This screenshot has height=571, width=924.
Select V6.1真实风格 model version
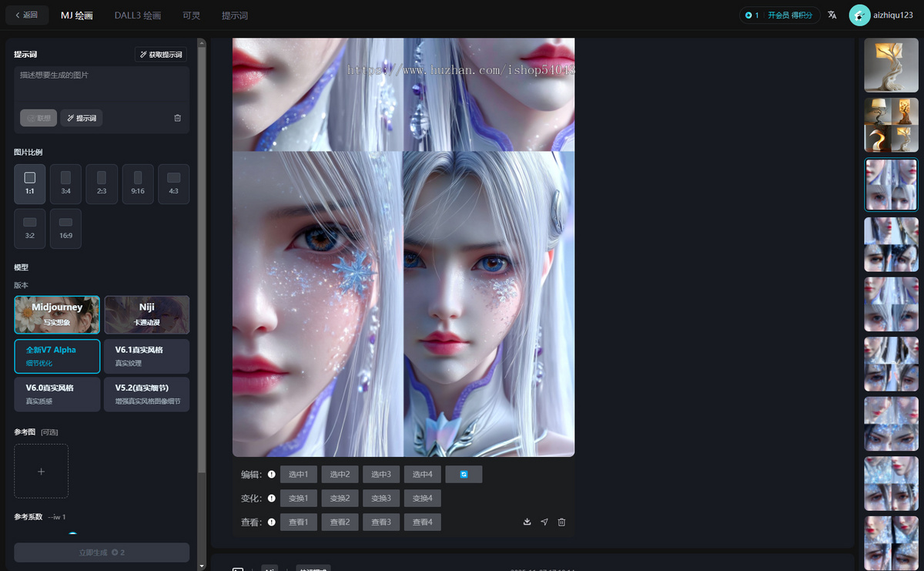pos(147,355)
